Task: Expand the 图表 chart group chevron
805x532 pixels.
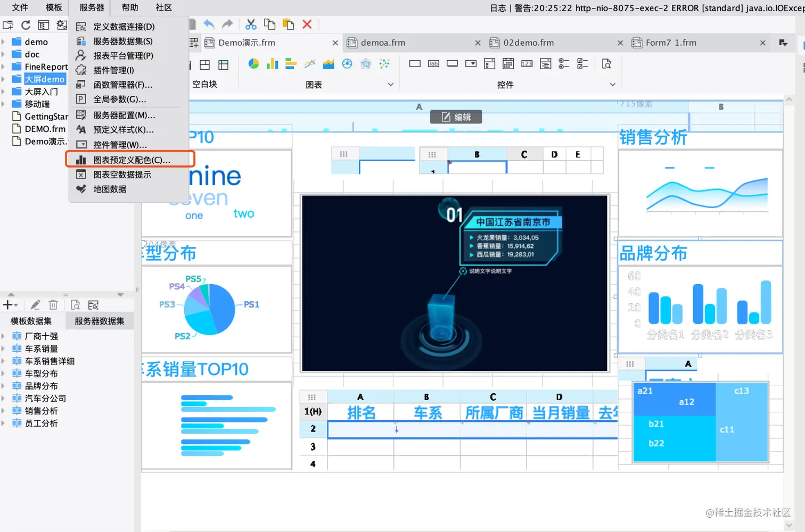Action: (x=391, y=84)
